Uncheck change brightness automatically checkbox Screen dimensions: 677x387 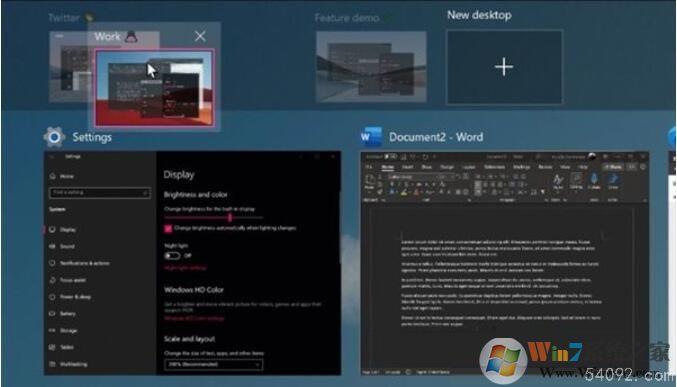pyautogui.click(x=168, y=228)
